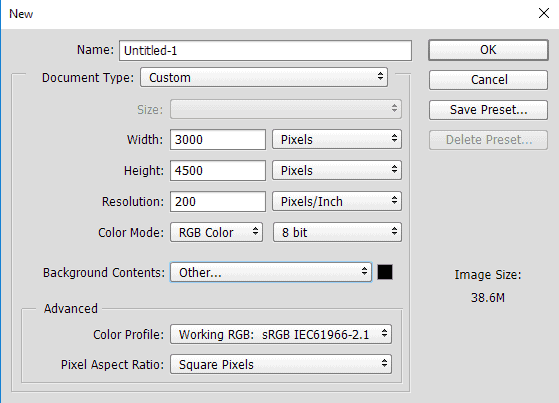Screen dimensions: 559x403
Task: Click the Width value field
Action: click(217, 139)
